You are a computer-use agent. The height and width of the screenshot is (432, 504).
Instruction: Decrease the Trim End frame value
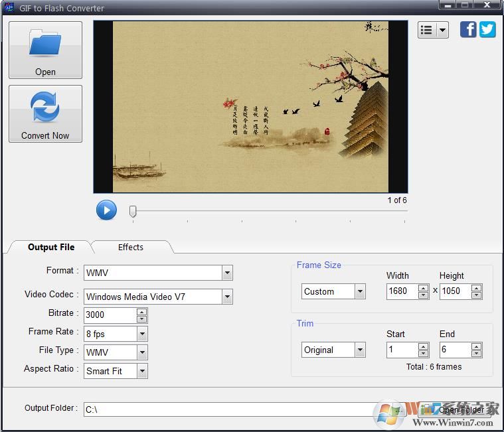(x=476, y=354)
